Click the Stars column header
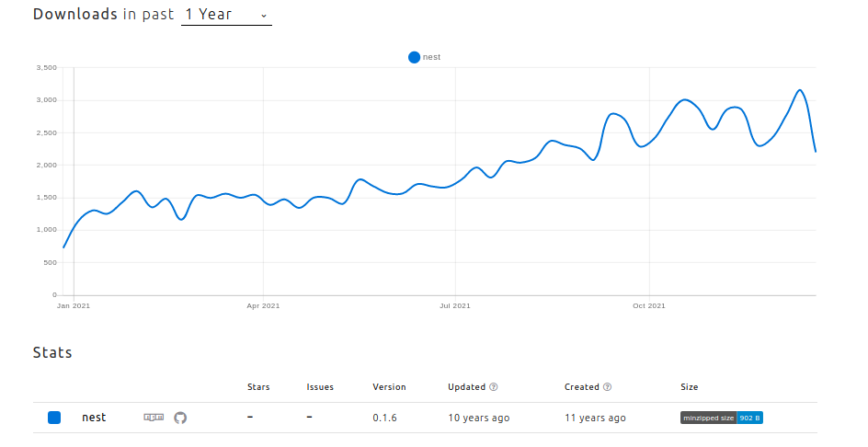This screenshot has height=447, width=868. 258,387
